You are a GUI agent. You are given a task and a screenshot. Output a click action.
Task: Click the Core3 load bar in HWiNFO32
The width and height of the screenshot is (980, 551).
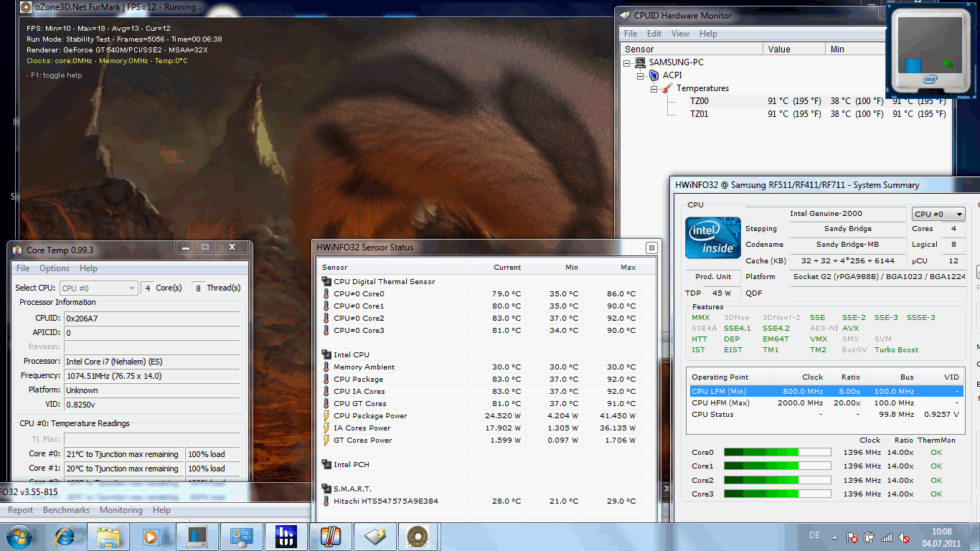[778, 494]
